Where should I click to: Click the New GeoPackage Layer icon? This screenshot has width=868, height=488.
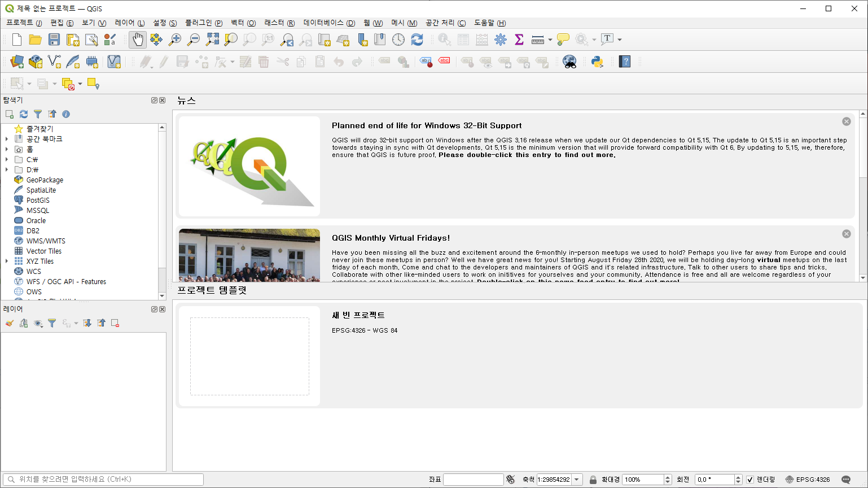pyautogui.click(x=36, y=62)
